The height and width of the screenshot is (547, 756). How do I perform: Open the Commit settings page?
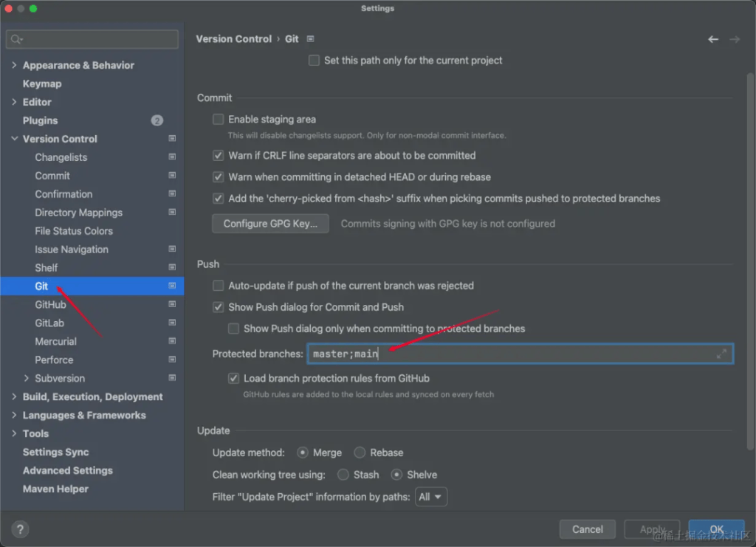52,176
